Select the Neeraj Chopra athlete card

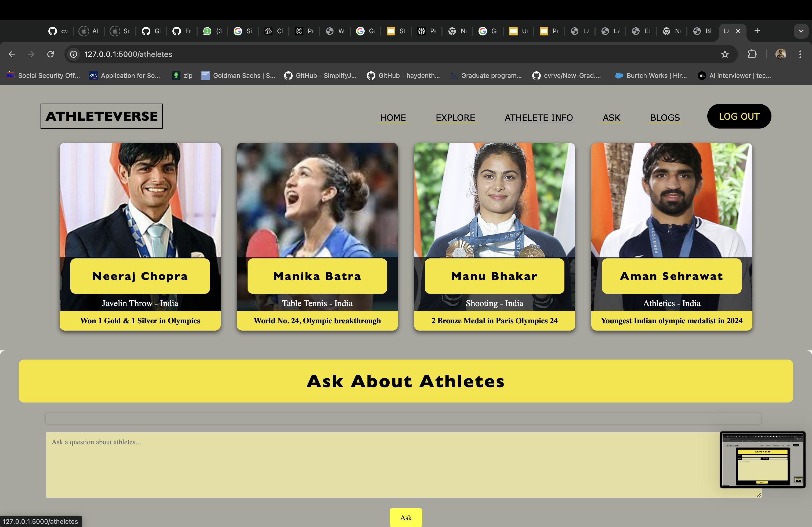[140, 236]
